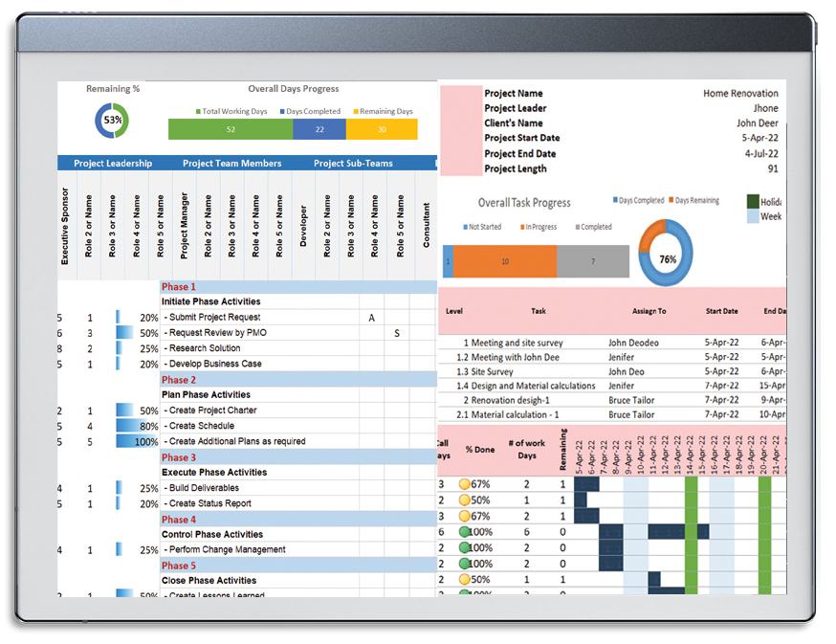
Task: Select the green Total Working Days bar
Action: pos(231,129)
